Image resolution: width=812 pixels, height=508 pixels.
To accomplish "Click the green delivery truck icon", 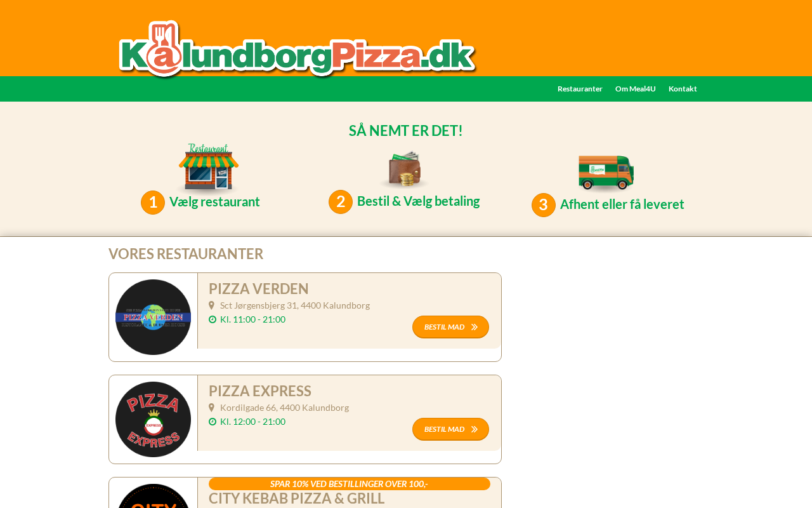I will click(606, 172).
